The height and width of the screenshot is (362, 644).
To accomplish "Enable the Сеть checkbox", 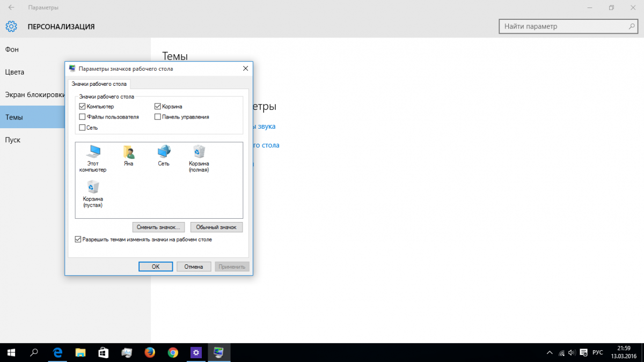I will point(82,128).
